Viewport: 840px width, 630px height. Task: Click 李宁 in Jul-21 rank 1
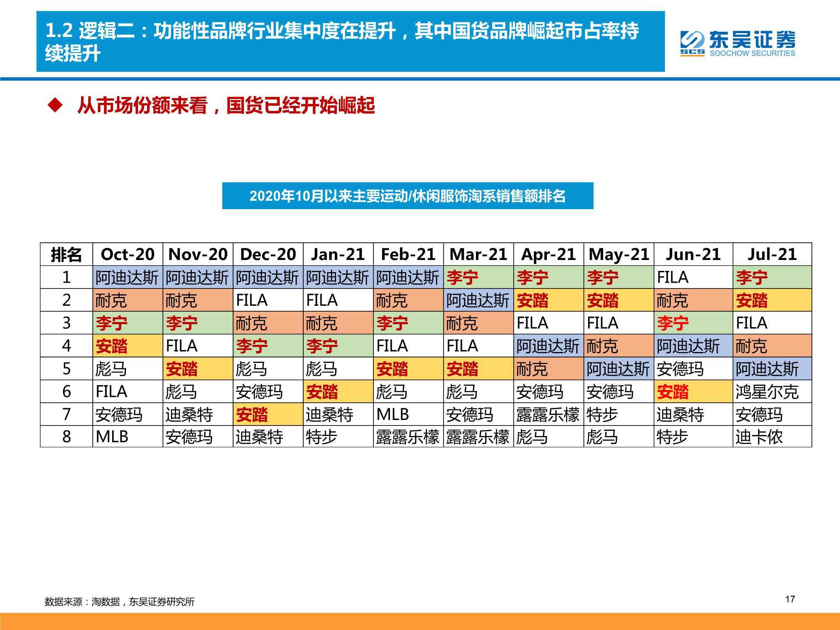tap(772, 277)
